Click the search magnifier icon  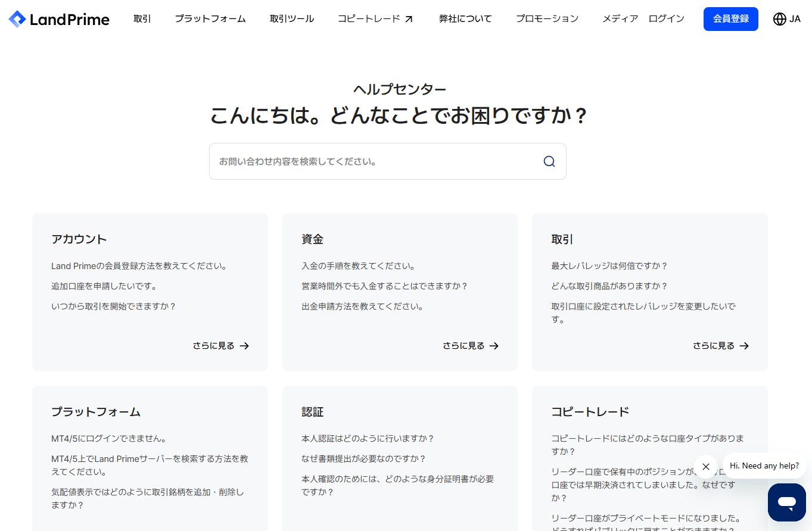pos(549,161)
